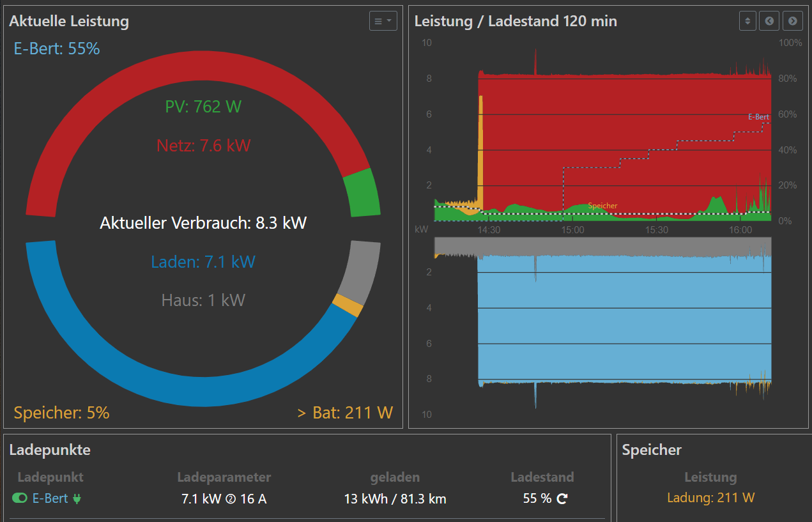
Task: Open the hamburger menu in Aktuelle Leistung panel
Action: pos(383,21)
